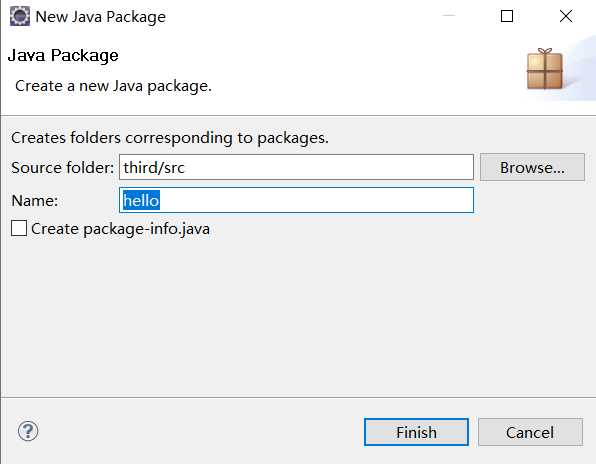This screenshot has height=464, width=596.
Task: Click the Create a new Java package description
Action: coord(113,86)
